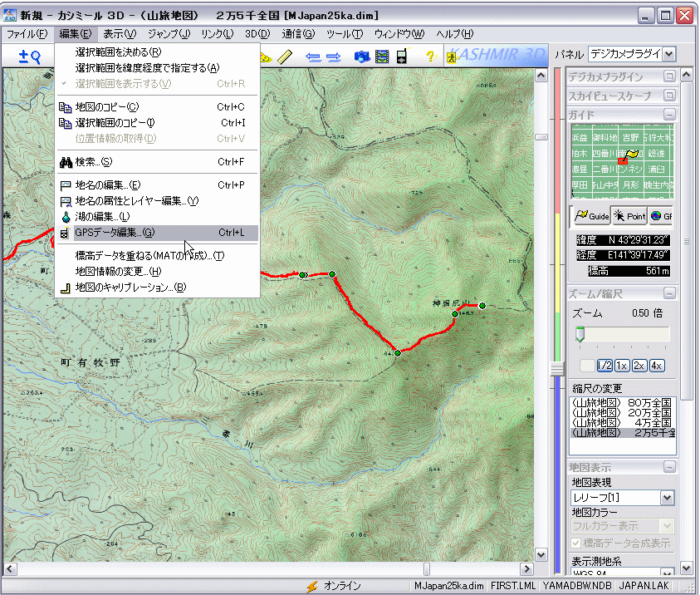700x595 pixels.
Task: Click the yellow ruler measurement tool
Action: pyautogui.click(x=284, y=57)
